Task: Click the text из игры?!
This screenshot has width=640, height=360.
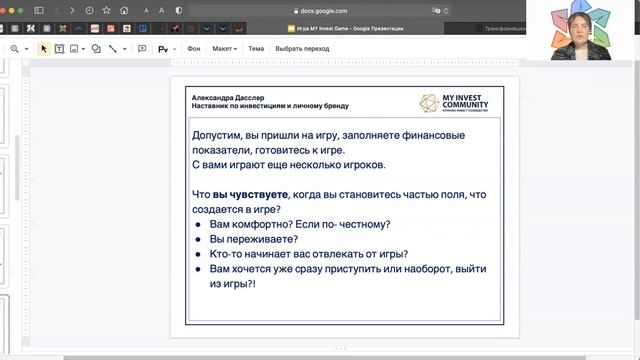Action: click(232, 284)
